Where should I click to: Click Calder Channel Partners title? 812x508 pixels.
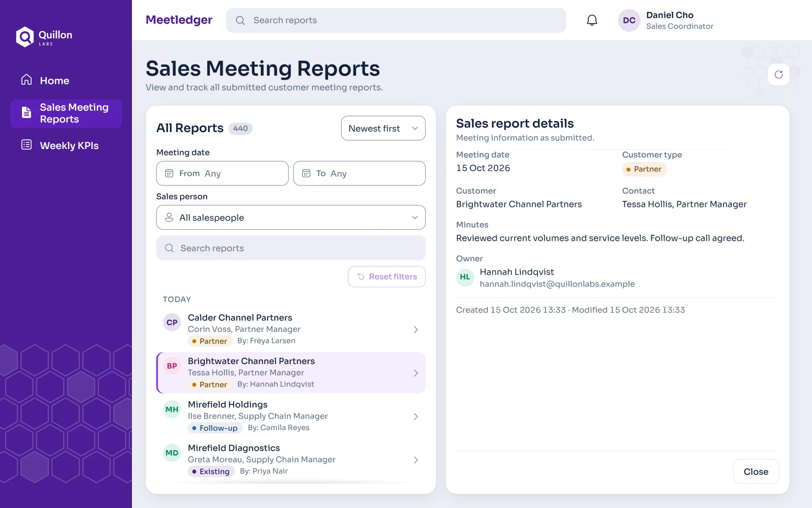pyautogui.click(x=240, y=317)
